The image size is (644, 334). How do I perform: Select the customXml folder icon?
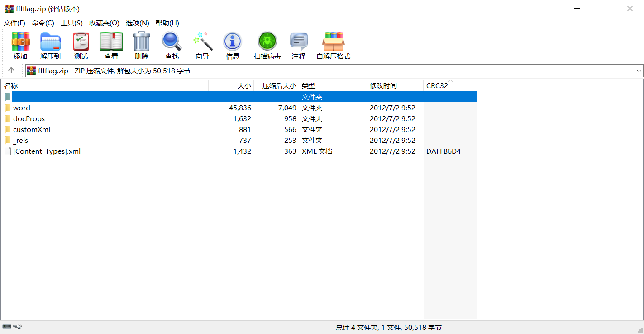point(7,129)
